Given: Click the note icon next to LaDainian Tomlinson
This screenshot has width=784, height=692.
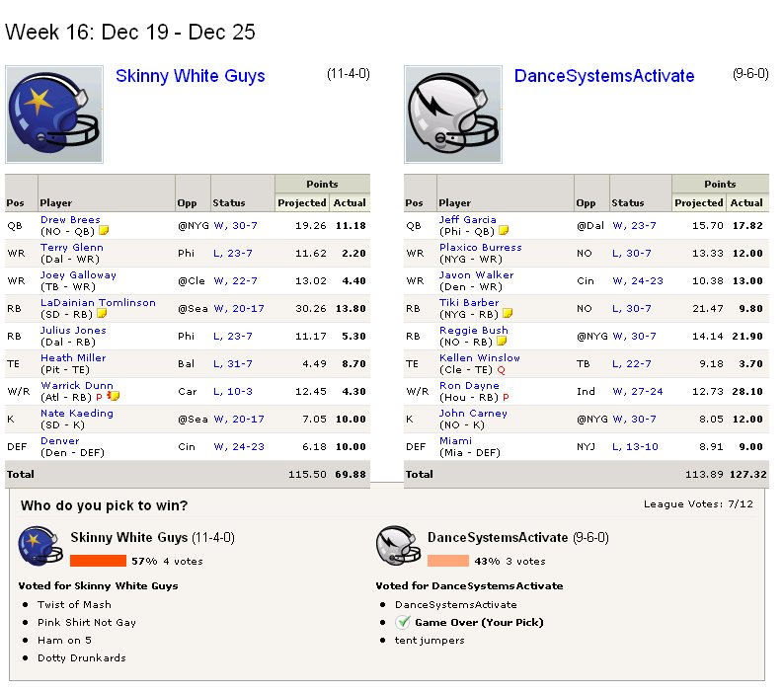Looking at the screenshot, I should (102, 314).
